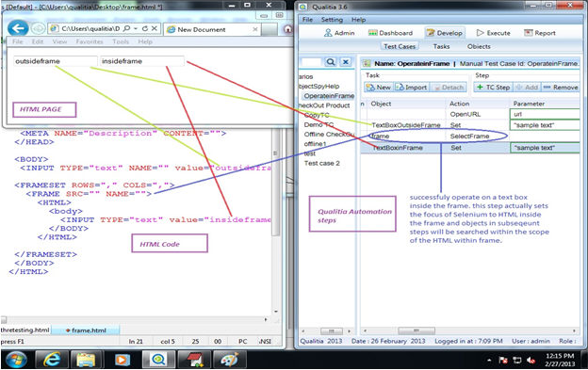
Task: Open the Dashboard view in Qualitia
Action: pyautogui.click(x=390, y=33)
